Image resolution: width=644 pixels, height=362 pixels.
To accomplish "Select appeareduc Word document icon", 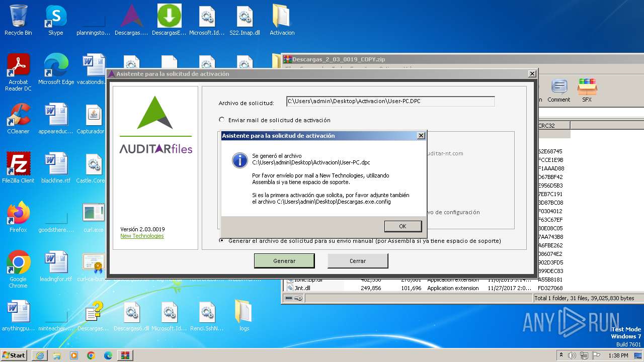I will coord(56,119).
